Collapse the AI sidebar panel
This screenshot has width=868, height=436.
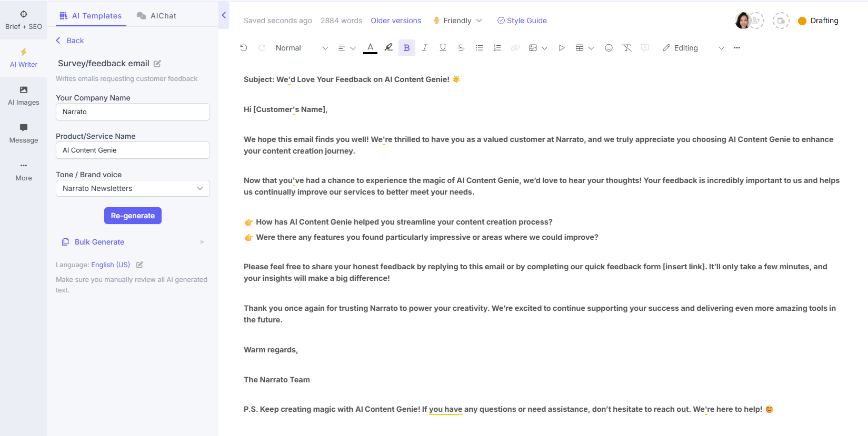point(224,15)
